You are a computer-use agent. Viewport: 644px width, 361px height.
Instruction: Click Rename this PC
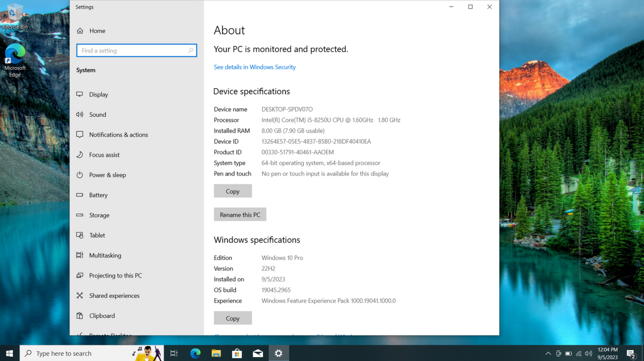pyautogui.click(x=240, y=215)
